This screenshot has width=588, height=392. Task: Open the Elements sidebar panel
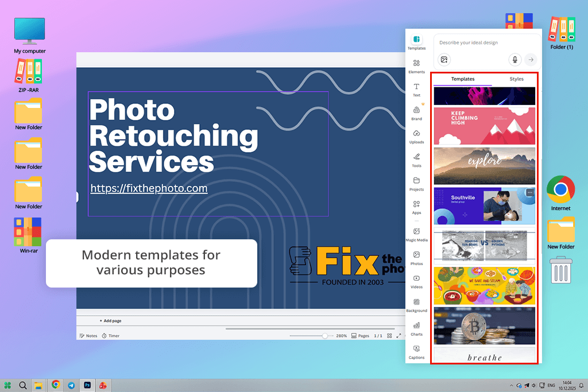click(x=416, y=66)
